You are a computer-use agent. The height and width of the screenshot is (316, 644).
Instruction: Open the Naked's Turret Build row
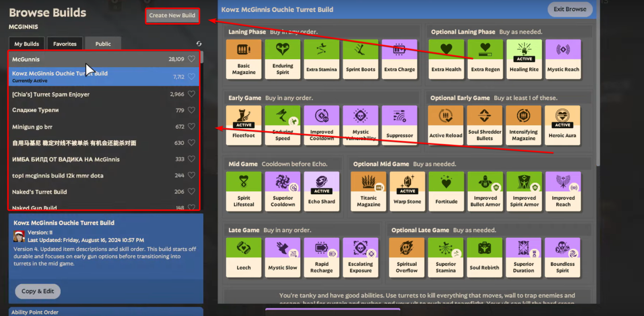point(104,191)
